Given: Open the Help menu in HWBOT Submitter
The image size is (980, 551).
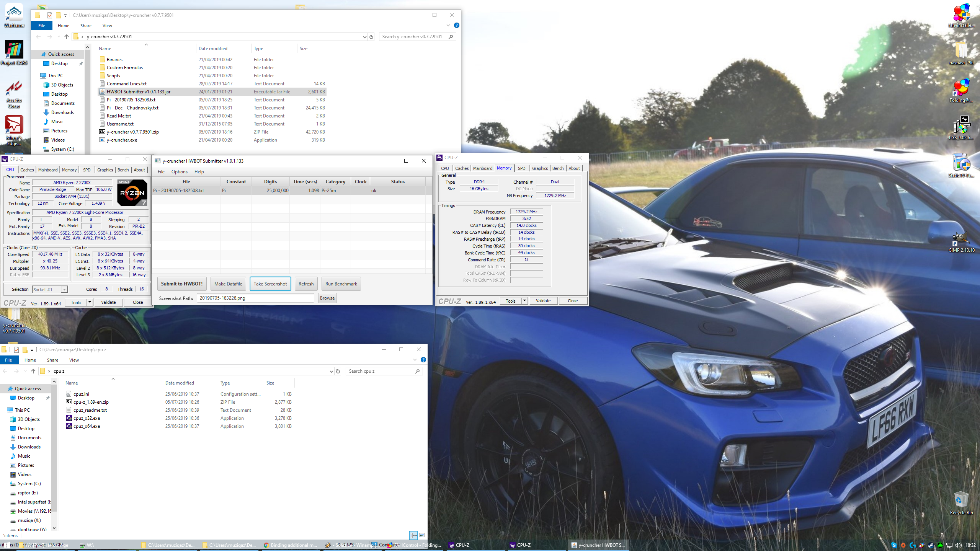Looking at the screenshot, I should [x=199, y=172].
